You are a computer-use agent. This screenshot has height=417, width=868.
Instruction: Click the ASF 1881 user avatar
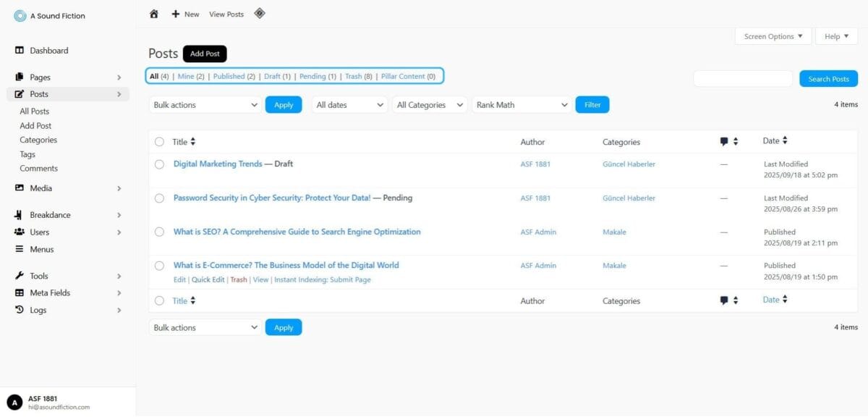click(14, 403)
